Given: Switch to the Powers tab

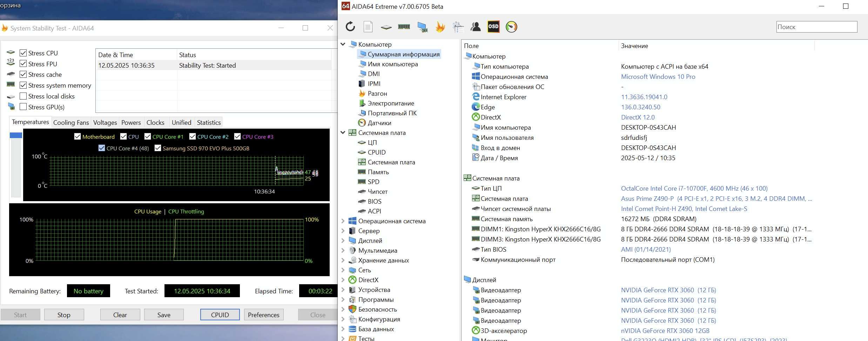Looking at the screenshot, I should click(x=131, y=123).
